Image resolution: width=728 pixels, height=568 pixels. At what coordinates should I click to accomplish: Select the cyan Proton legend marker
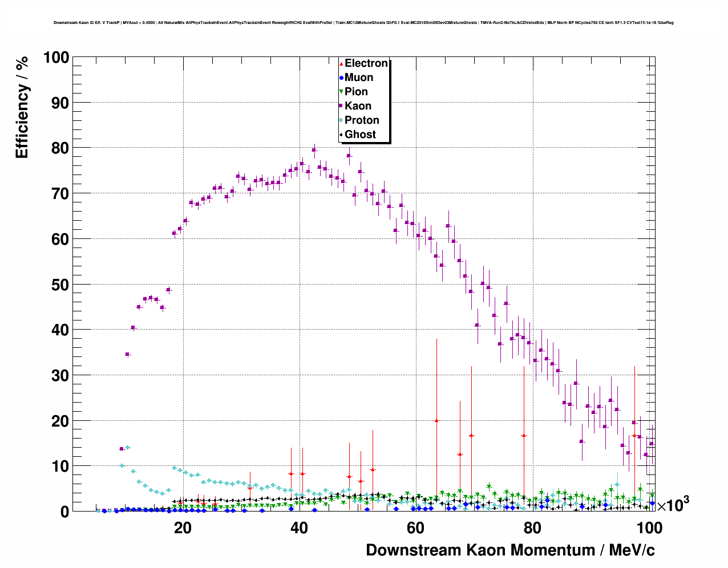(341, 120)
